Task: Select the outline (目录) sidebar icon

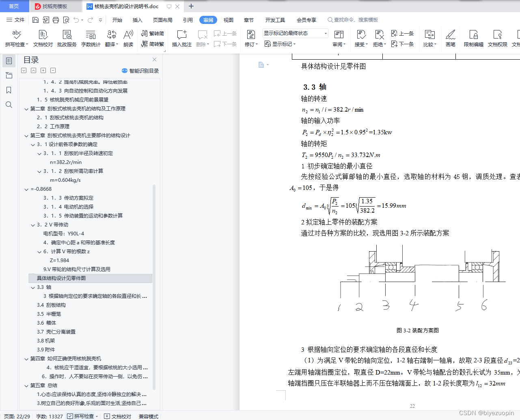Action: pyautogui.click(x=9, y=61)
